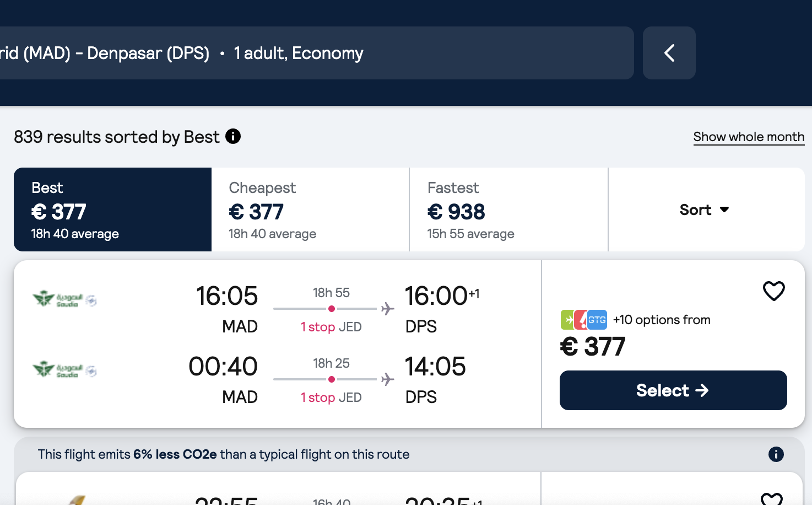Click the airplane glyph on the outbound flight timeline

387,309
